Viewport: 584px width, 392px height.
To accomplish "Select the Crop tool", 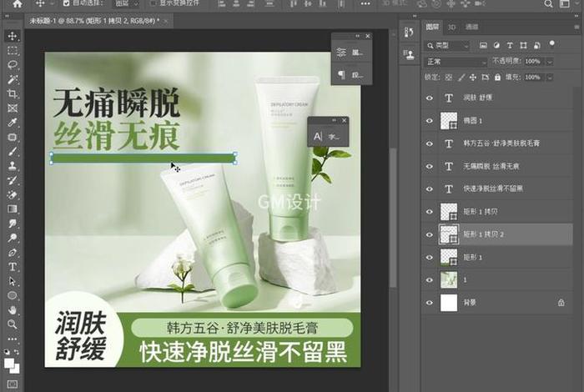I will click(x=13, y=93).
